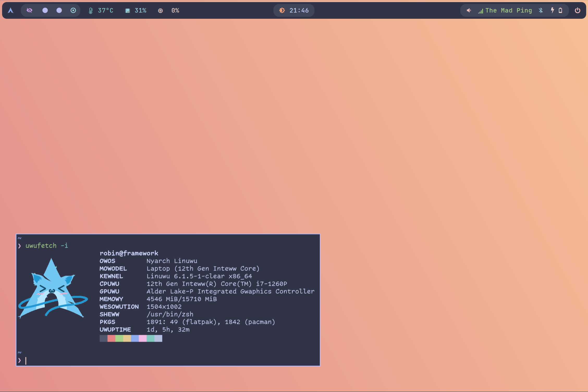Open network menu labeled The Mad Ping
The image size is (588, 392).
(x=509, y=10)
